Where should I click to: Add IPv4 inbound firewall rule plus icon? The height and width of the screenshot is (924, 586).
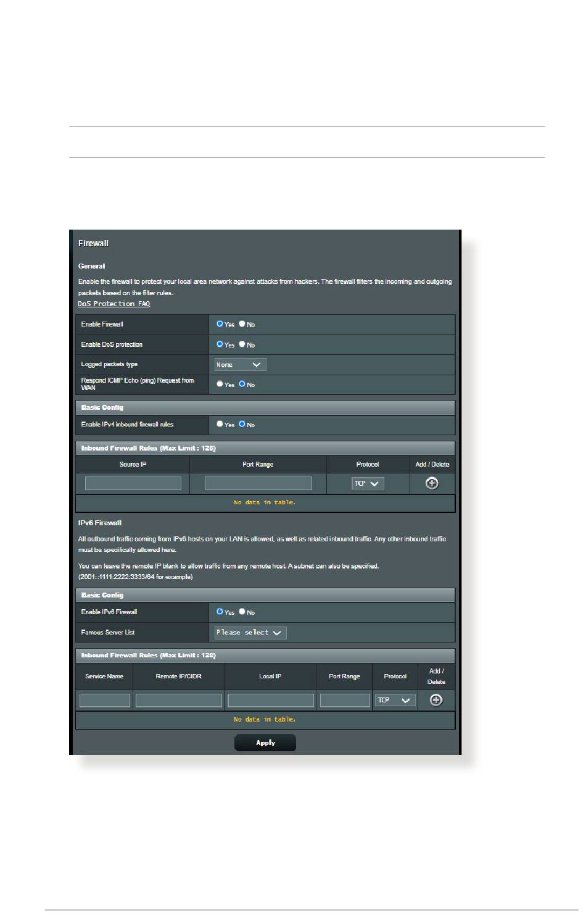(x=432, y=483)
